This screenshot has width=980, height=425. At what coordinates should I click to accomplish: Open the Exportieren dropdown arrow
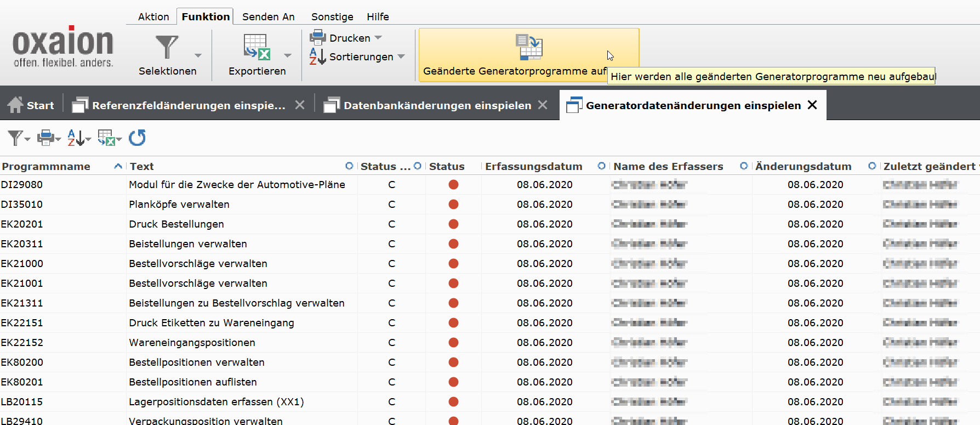(x=288, y=55)
